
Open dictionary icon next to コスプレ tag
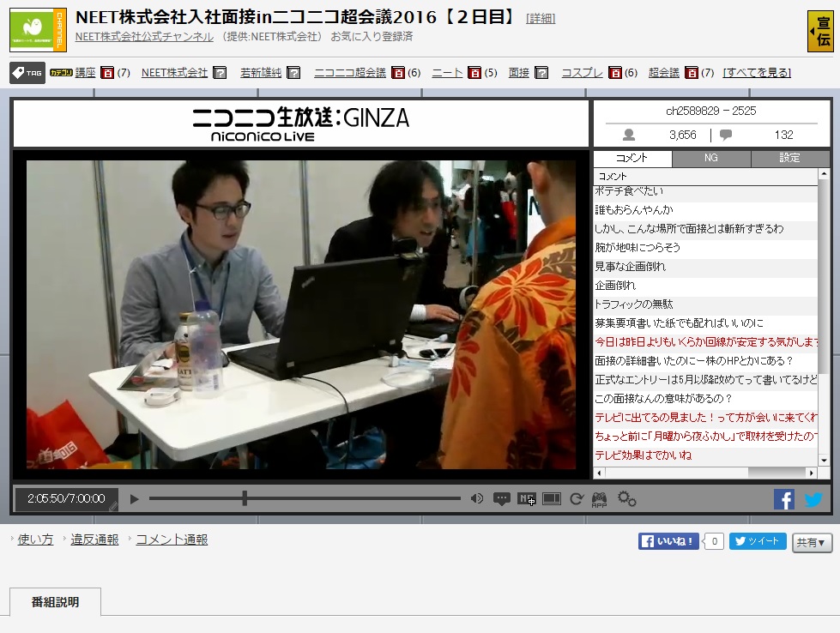pyautogui.click(x=615, y=72)
